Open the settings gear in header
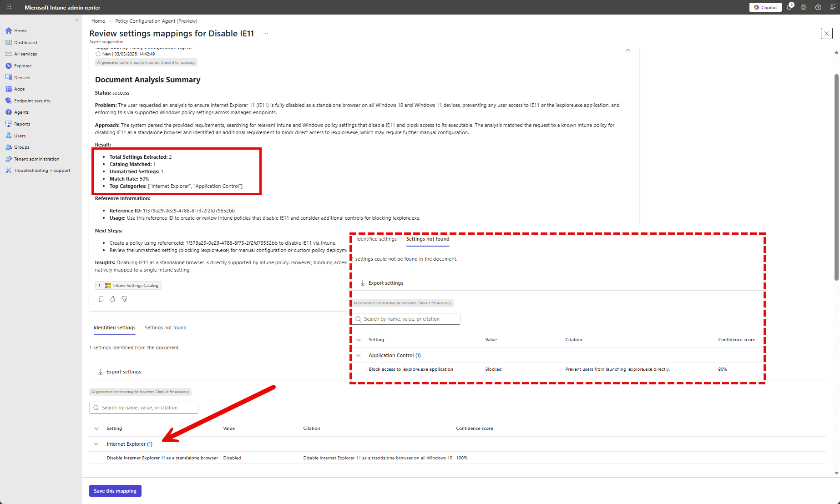The height and width of the screenshot is (504, 840). pyautogui.click(x=804, y=7)
